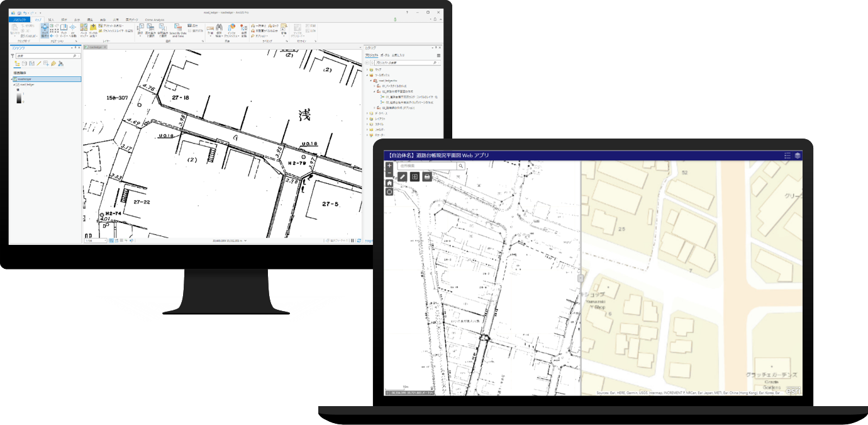868x425 pixels.
Task: Click inside the 住所検索 search field
Action: pyautogui.click(x=421, y=166)
